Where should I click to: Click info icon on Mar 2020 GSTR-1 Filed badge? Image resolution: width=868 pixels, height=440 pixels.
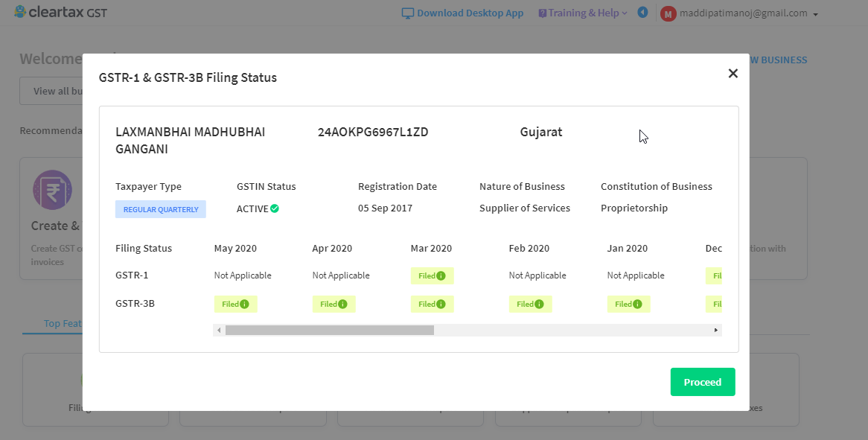(x=442, y=275)
